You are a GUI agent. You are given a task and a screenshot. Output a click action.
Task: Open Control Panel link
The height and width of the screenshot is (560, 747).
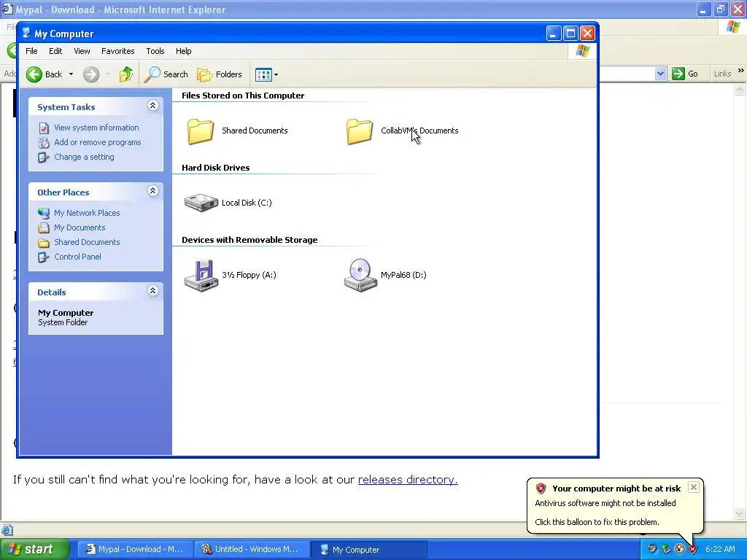point(77,257)
